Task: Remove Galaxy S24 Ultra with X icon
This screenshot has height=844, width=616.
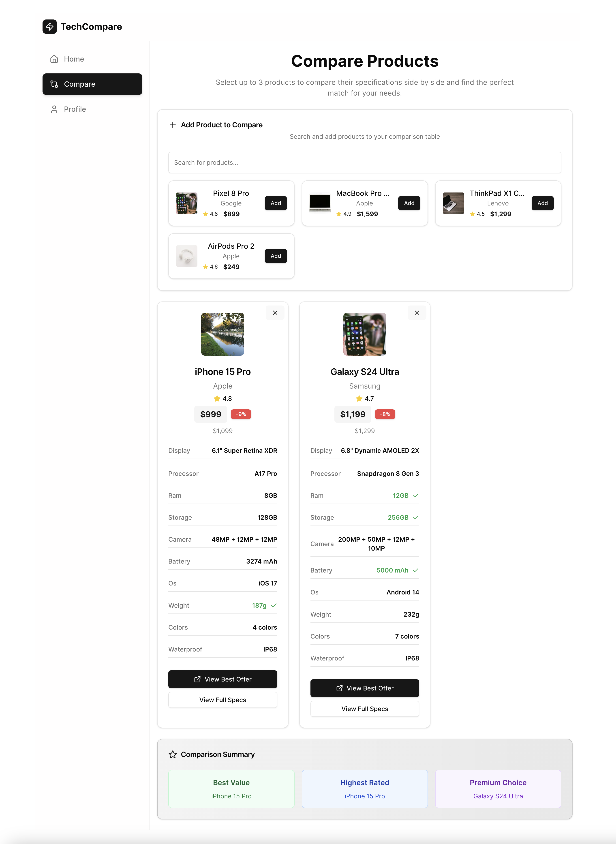Action: coord(417,312)
